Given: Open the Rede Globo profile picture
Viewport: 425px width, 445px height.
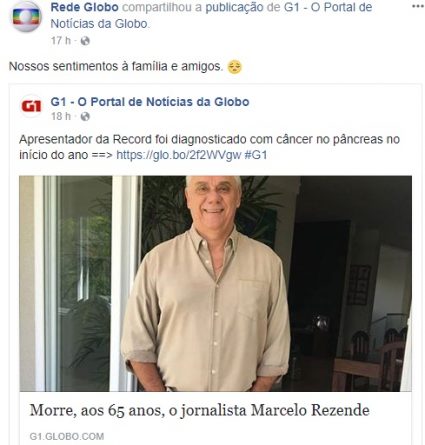Looking at the screenshot, I should coord(26,17).
